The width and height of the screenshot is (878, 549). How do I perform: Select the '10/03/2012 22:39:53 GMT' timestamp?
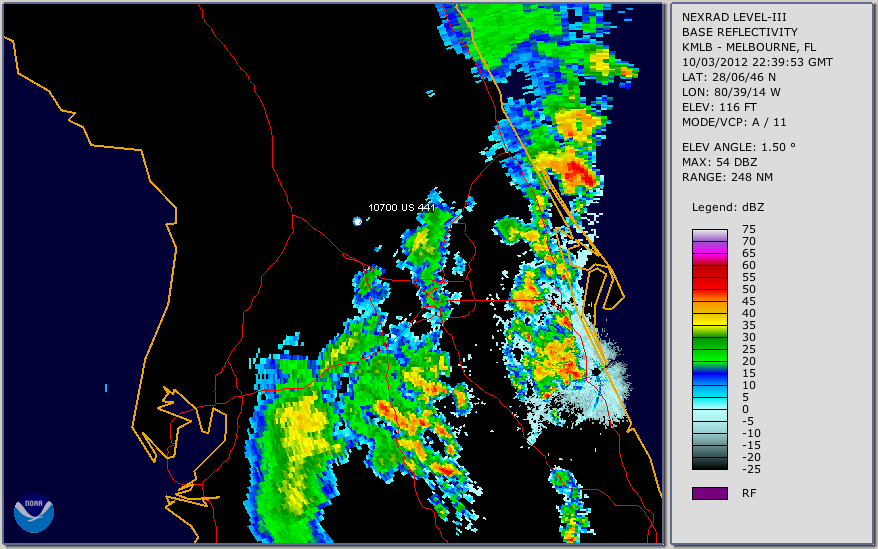tap(757, 62)
